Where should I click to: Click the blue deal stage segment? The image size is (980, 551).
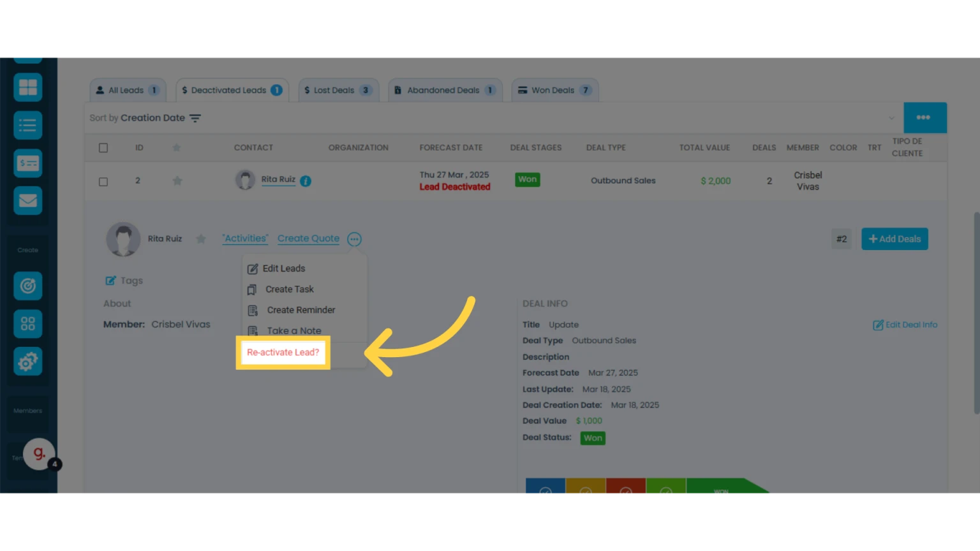(546, 486)
